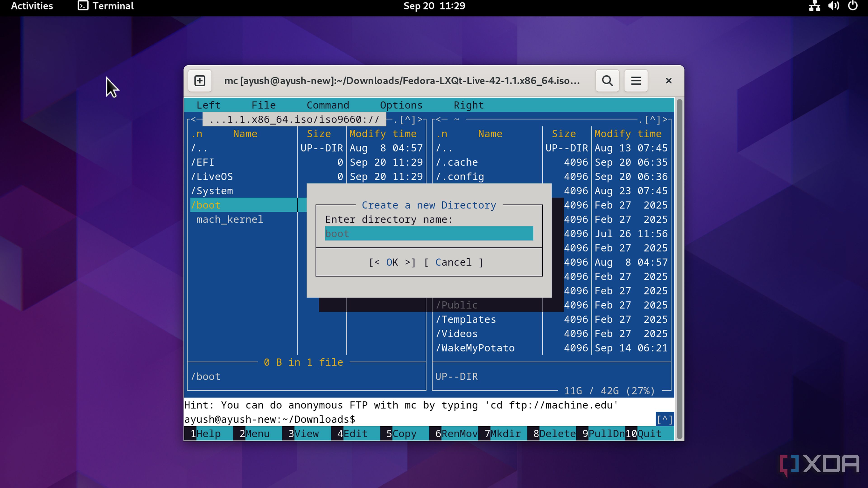The height and width of the screenshot is (488, 868).
Task: Click the left panel back arrow <
Action: [x=193, y=120]
